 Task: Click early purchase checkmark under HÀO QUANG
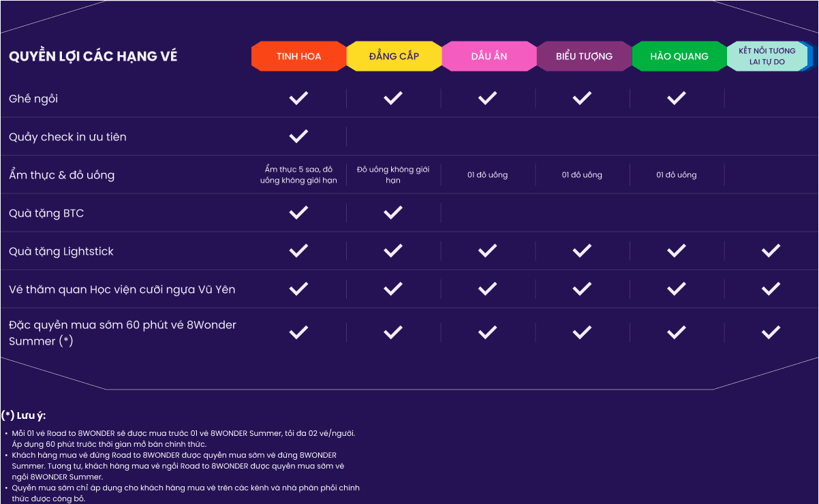[x=676, y=332]
